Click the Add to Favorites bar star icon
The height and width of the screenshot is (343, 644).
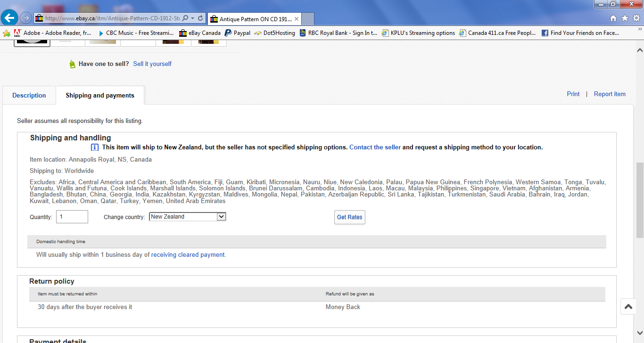[6, 33]
